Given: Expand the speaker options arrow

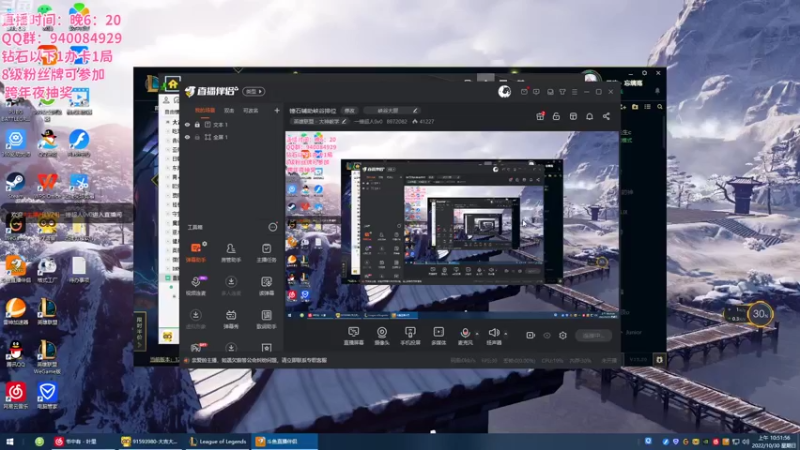Looking at the screenshot, I should (x=506, y=334).
